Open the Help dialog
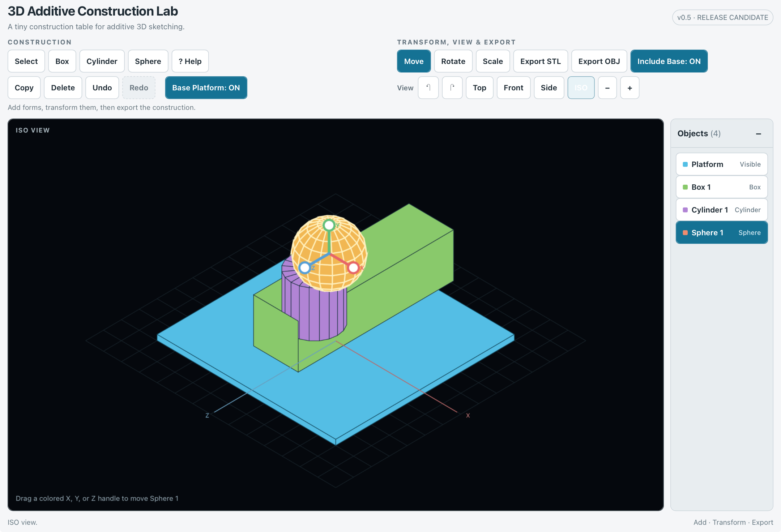Viewport: 781px width, 532px height. [190, 61]
